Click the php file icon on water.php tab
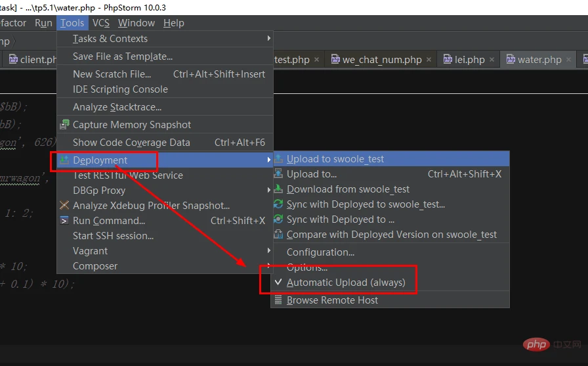This screenshot has height=366, width=588. [511, 59]
